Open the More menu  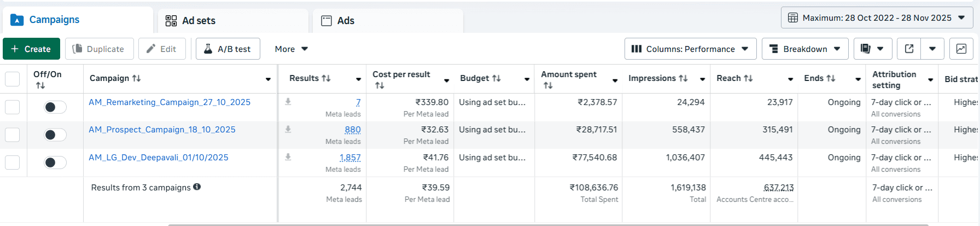[291, 49]
